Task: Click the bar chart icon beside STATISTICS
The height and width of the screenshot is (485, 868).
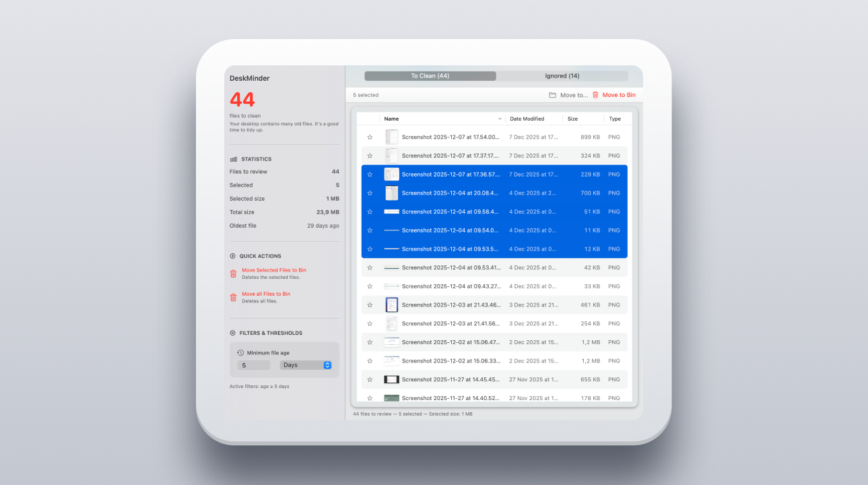Action: pos(234,159)
